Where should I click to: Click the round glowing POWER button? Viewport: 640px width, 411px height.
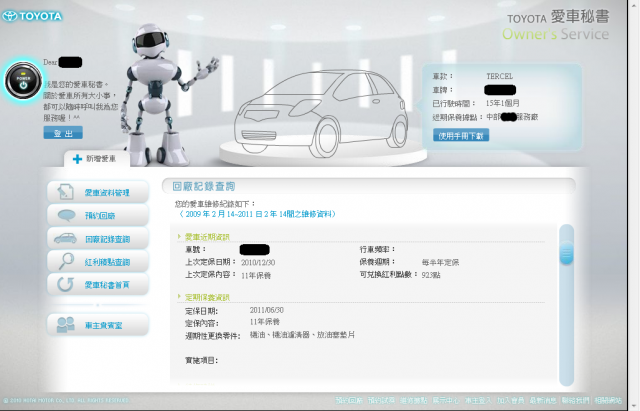pyautogui.click(x=23, y=80)
